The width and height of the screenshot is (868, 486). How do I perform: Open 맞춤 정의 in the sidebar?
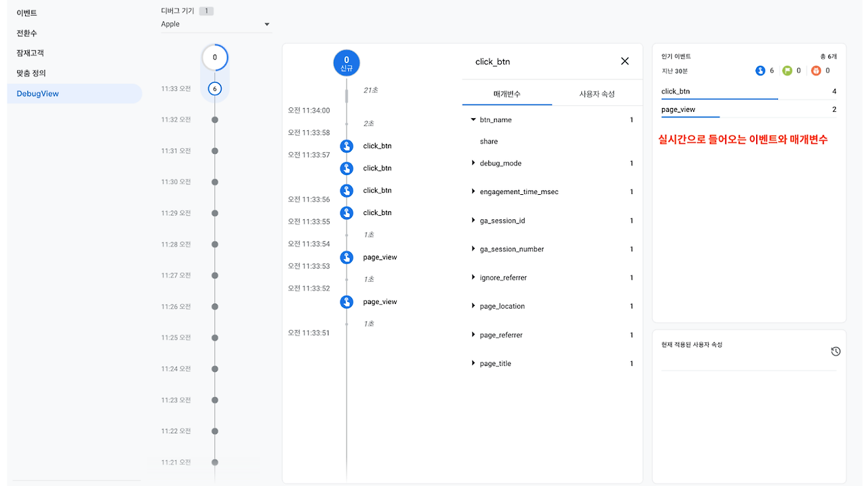(x=31, y=73)
